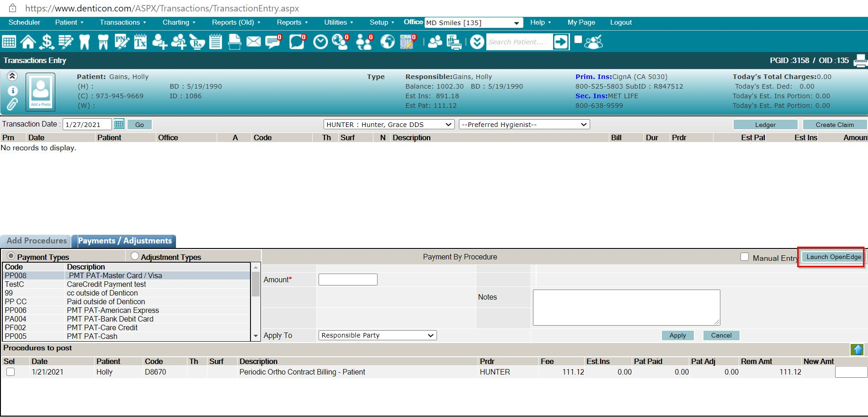Open the Reports (Old) menu
Screen dimensions: 868x417
(x=236, y=22)
